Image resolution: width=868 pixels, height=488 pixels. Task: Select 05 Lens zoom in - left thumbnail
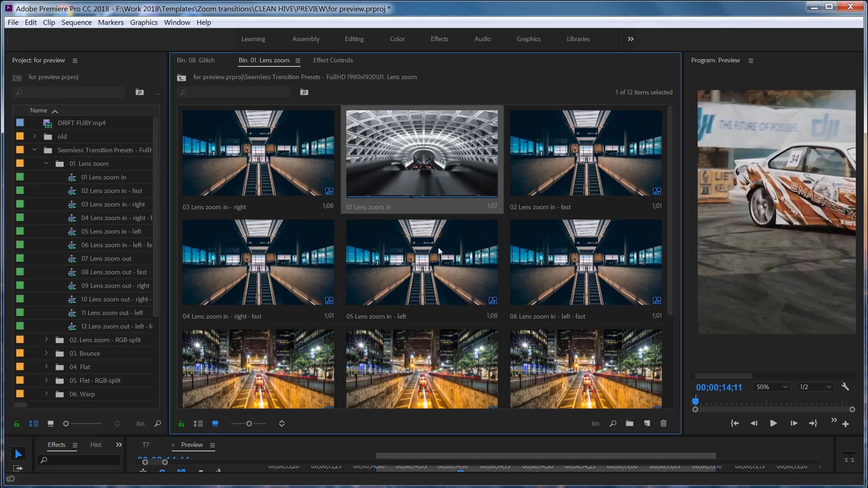pyautogui.click(x=422, y=263)
